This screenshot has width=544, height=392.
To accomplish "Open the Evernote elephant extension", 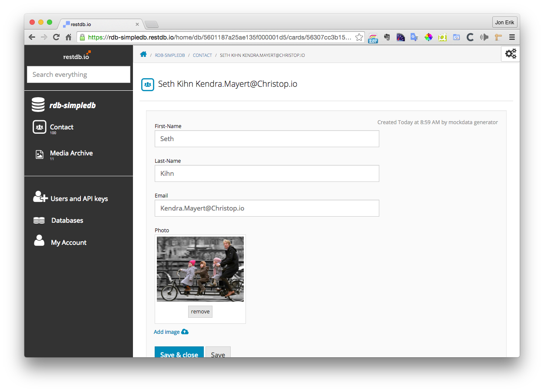I will click(x=387, y=37).
